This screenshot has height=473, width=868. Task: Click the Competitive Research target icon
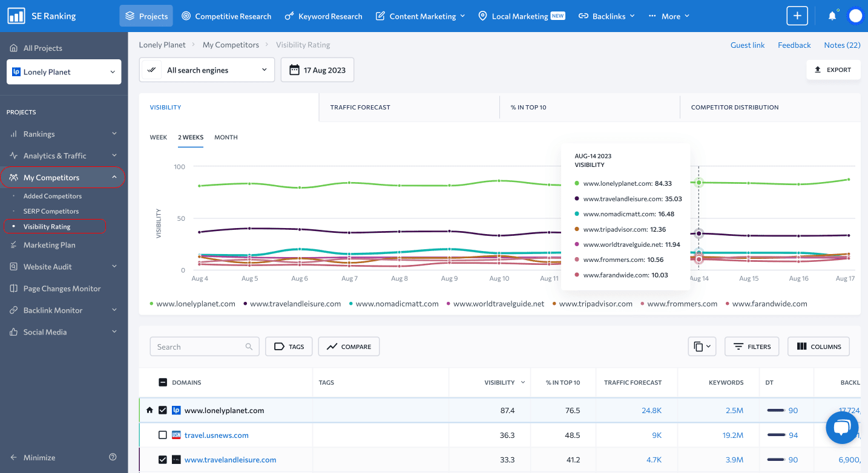point(186,16)
